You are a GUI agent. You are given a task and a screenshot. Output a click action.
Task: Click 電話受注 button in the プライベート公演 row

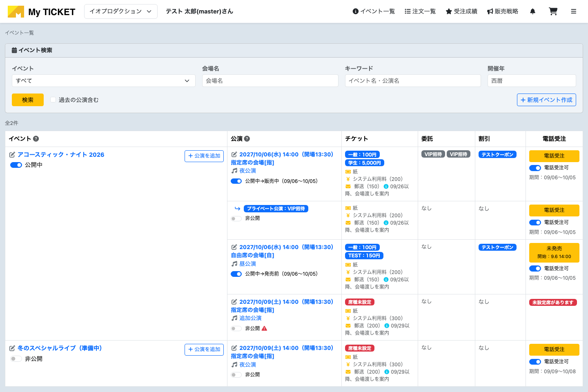click(x=554, y=210)
